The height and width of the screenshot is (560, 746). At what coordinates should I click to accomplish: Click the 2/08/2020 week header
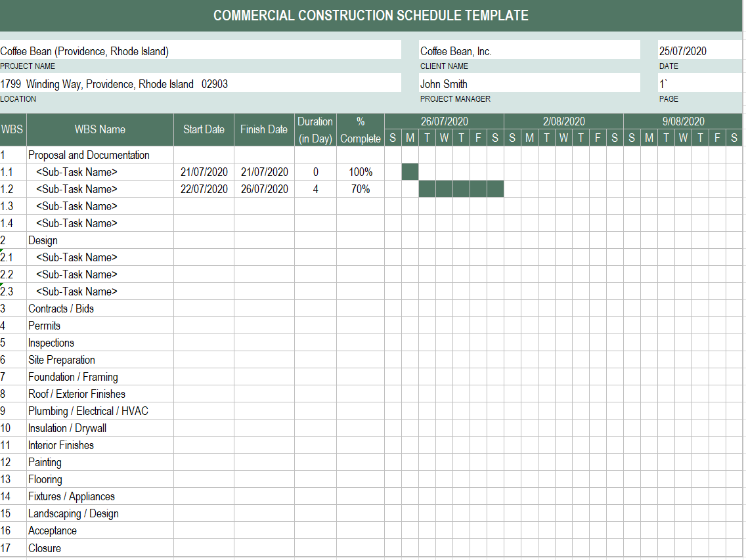click(563, 121)
